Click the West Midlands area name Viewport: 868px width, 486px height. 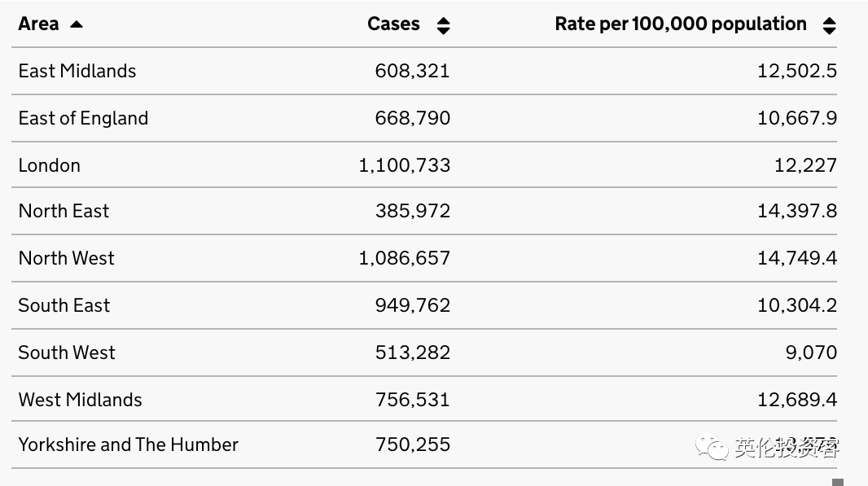(x=81, y=400)
